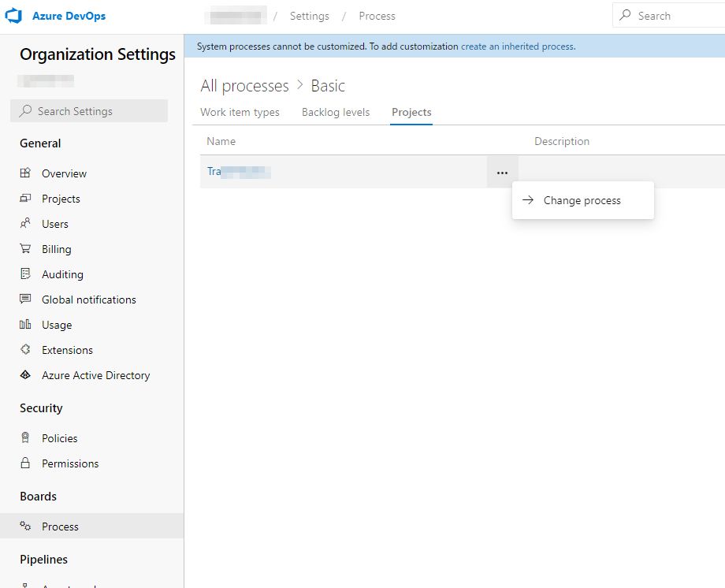Click the blurred organization name breadcrumb
Viewport: 725px width, 588px height.
coord(236,16)
